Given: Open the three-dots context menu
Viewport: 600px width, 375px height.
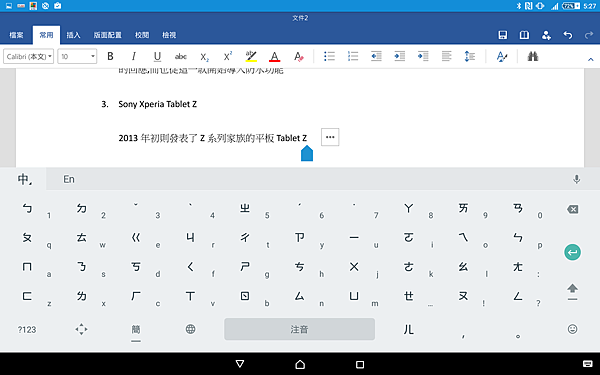Looking at the screenshot, I should coord(330,137).
